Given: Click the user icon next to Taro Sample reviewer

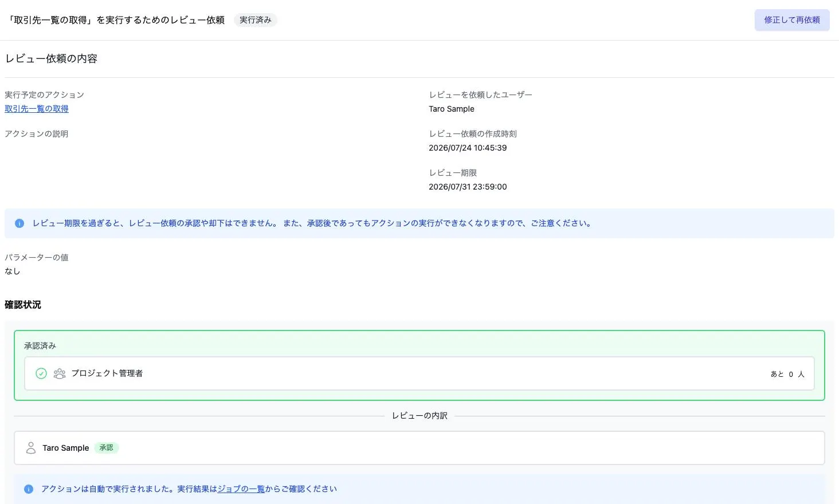Looking at the screenshot, I should click(31, 448).
